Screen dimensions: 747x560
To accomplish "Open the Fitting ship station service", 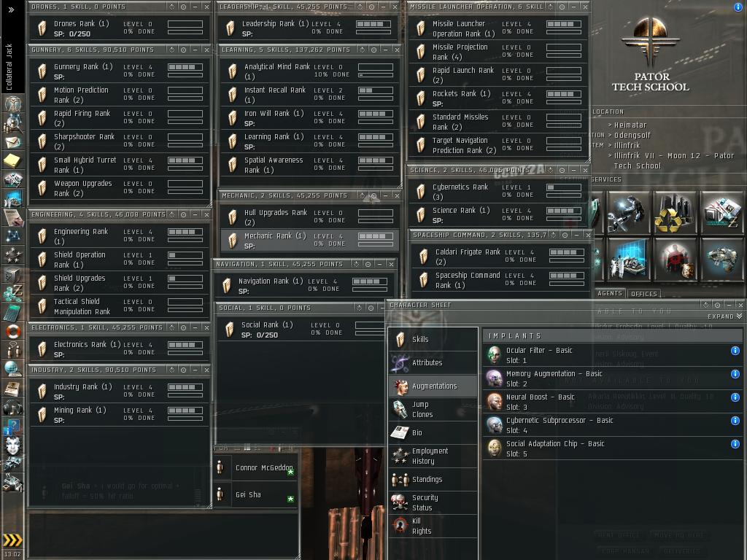I will point(721,260).
